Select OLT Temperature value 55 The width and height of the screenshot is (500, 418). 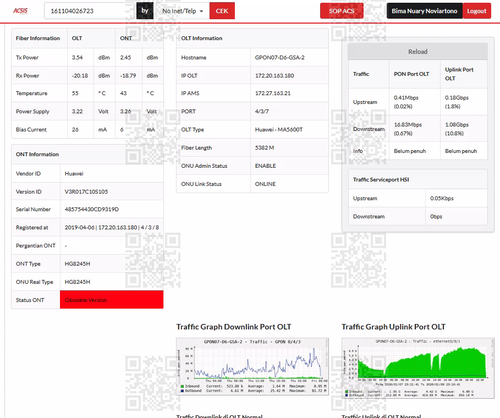click(x=75, y=93)
